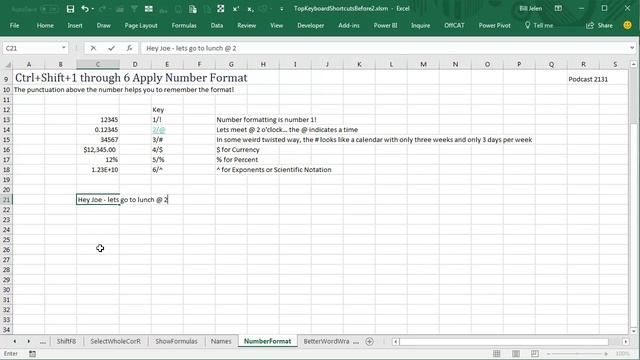This screenshot has width=640, height=360.
Task: Click the Paste clipboard icon in Quick Access Toolbar
Action: tap(193, 9)
